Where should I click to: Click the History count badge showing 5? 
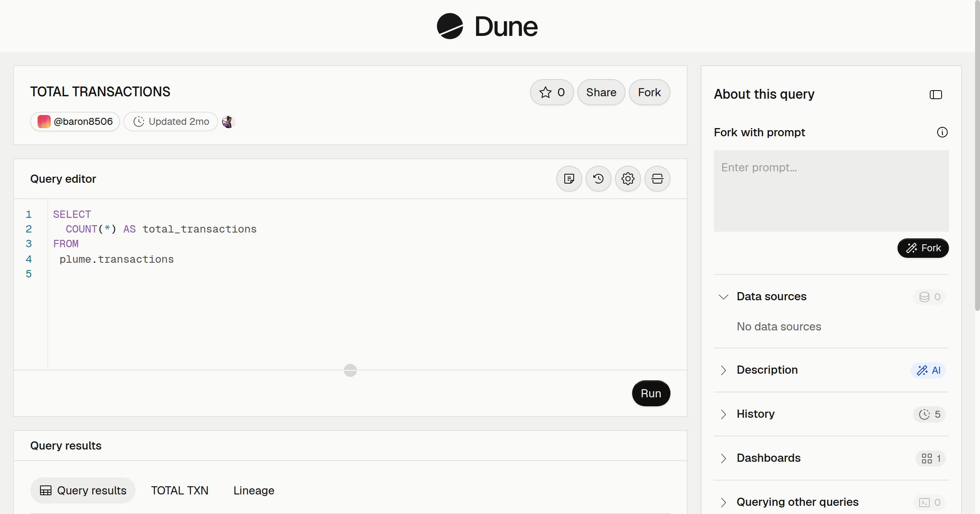click(929, 414)
